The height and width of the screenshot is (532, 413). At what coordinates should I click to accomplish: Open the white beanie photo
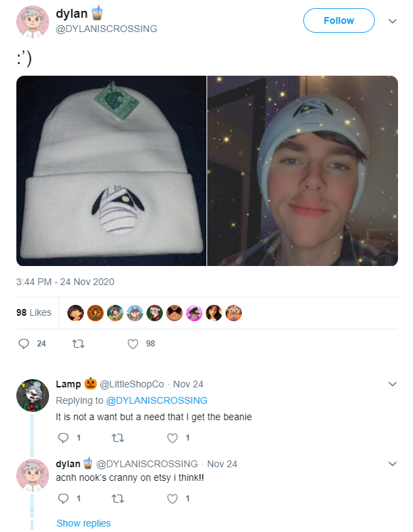(111, 171)
